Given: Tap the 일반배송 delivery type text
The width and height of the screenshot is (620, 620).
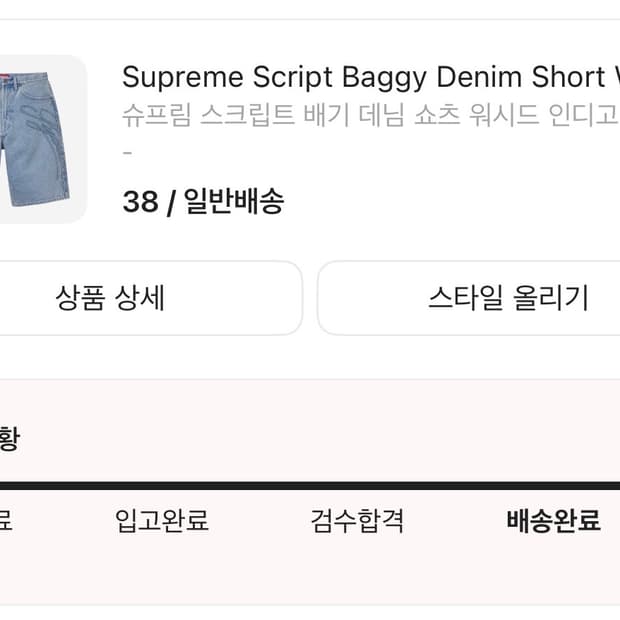Looking at the screenshot, I should tap(234, 202).
